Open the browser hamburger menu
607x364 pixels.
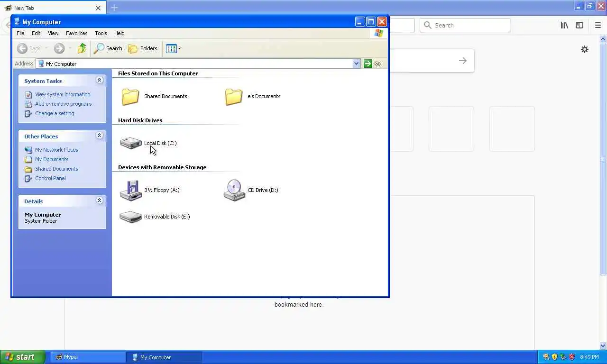pos(598,25)
